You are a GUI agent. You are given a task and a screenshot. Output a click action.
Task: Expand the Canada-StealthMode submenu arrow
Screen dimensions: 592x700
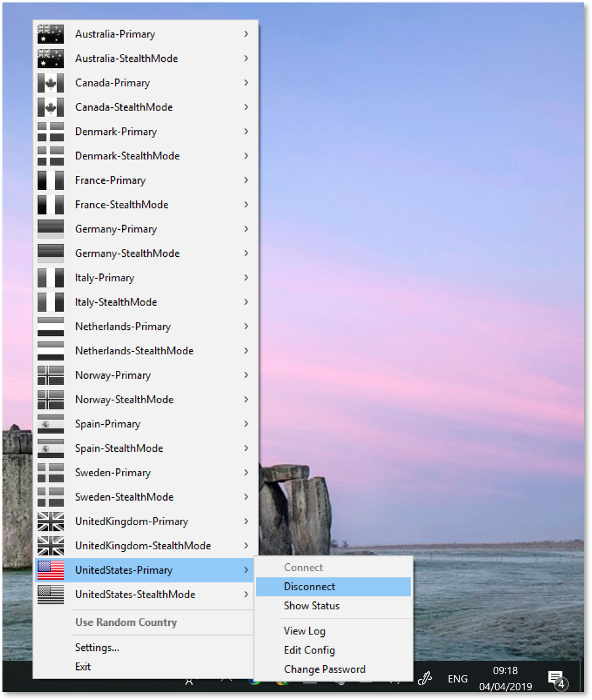coord(246,107)
